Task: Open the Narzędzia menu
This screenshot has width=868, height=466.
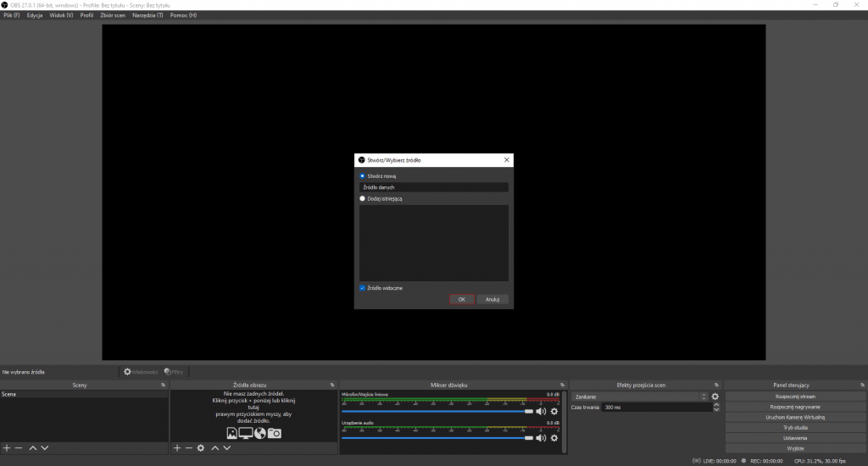Action: click(147, 15)
